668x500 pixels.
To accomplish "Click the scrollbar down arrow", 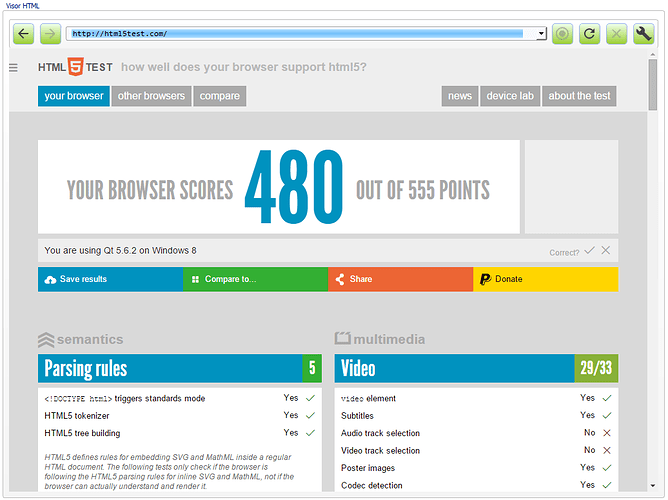I will pyautogui.click(x=653, y=486).
